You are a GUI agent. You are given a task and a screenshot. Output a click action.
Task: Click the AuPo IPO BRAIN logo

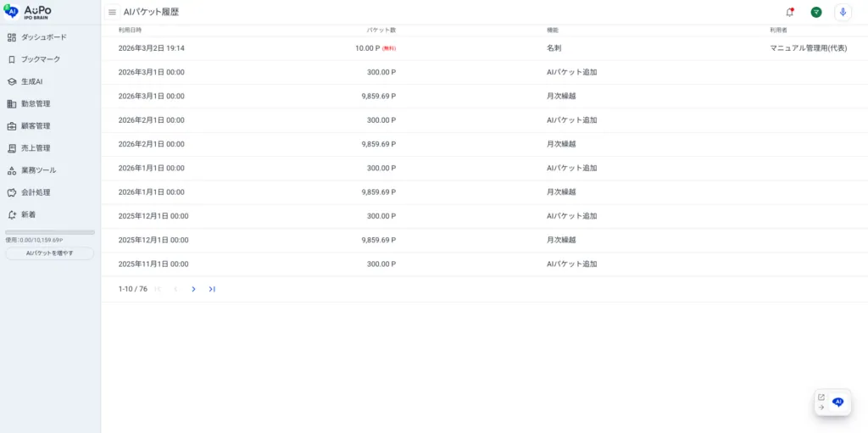tap(28, 12)
